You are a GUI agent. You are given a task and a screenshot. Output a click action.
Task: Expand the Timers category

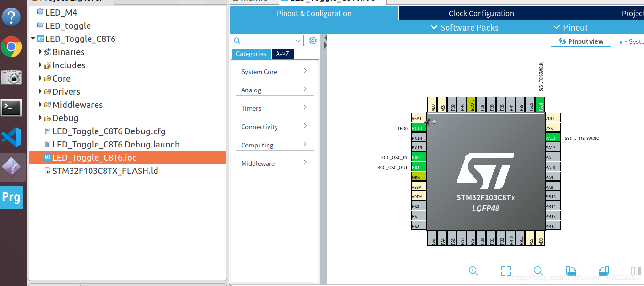point(275,108)
